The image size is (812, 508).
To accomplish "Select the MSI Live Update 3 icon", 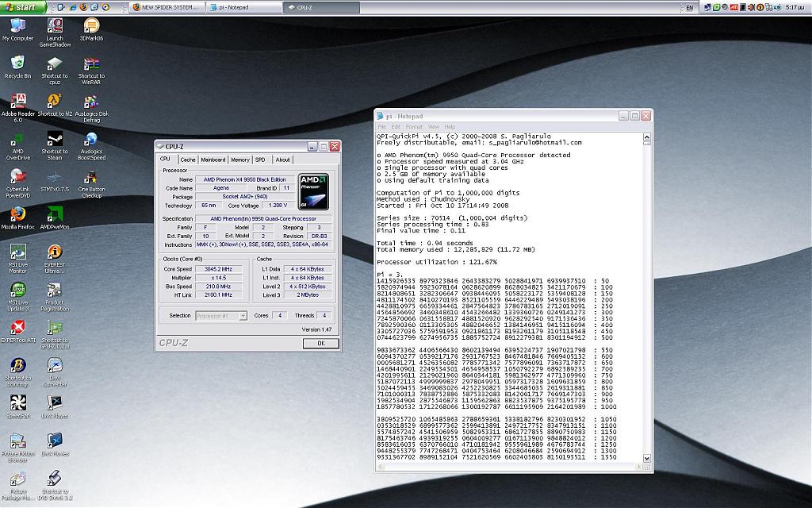I will pos(17,297).
